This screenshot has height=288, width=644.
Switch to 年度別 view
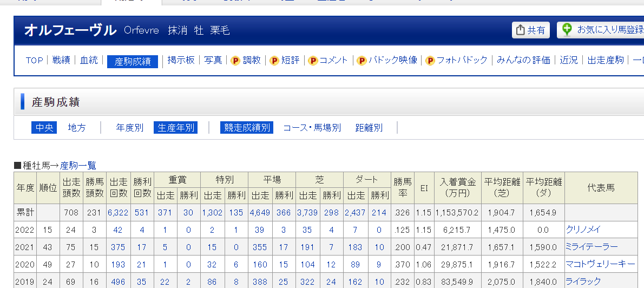[130, 128]
